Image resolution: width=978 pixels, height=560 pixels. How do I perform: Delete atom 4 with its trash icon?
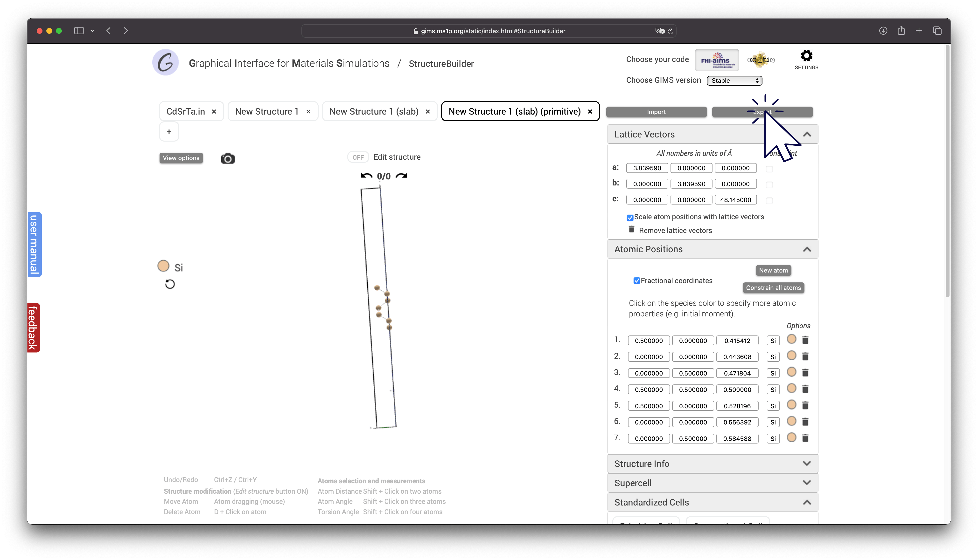click(x=805, y=389)
